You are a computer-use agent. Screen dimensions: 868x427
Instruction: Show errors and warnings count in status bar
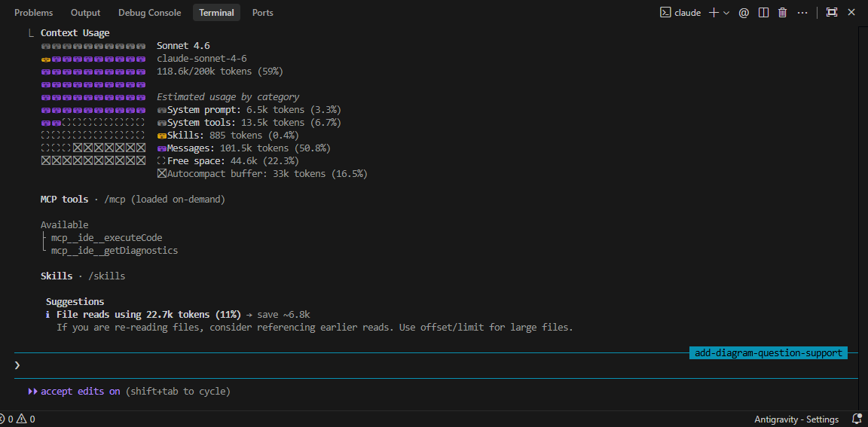18,419
